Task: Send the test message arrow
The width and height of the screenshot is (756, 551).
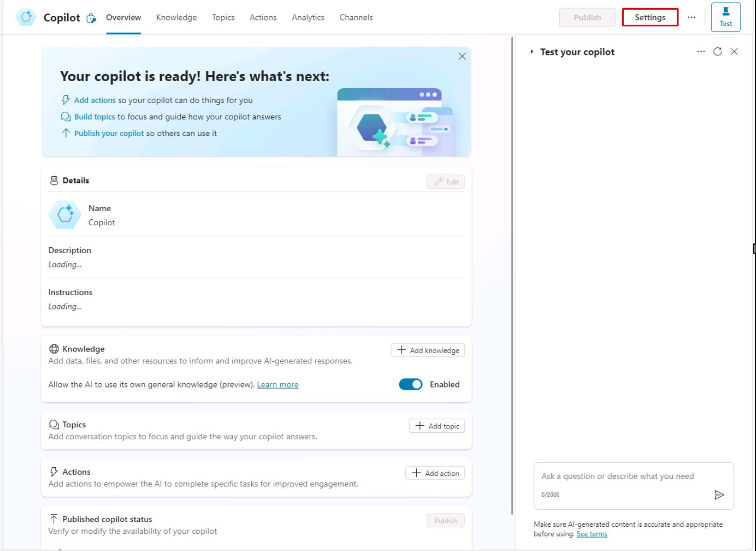Action: tap(719, 495)
